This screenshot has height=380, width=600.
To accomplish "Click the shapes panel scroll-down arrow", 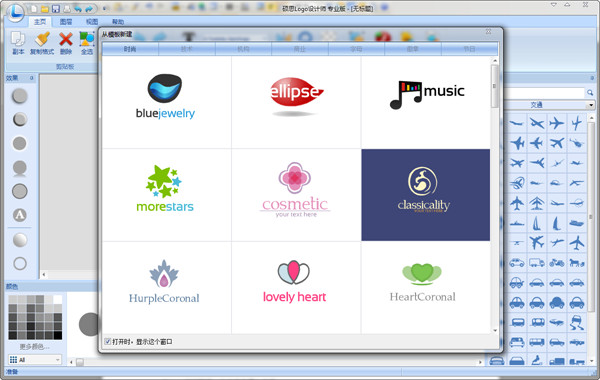I will tap(592, 360).
